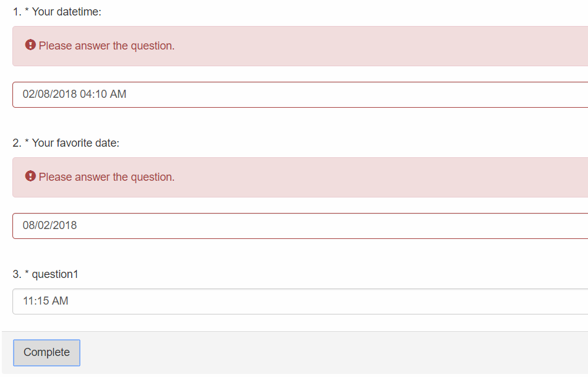
Task: Click the circular warning badge under datetime question
Action: (30, 45)
